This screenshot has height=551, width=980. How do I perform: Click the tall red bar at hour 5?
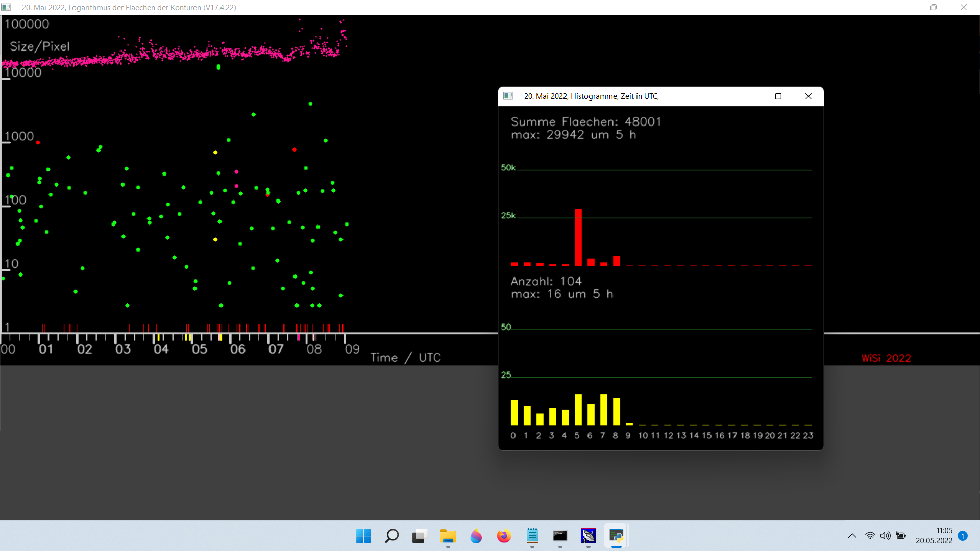(578, 237)
